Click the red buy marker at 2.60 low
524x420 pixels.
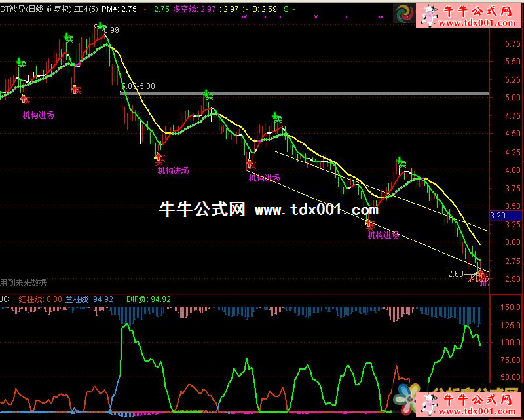point(481,273)
